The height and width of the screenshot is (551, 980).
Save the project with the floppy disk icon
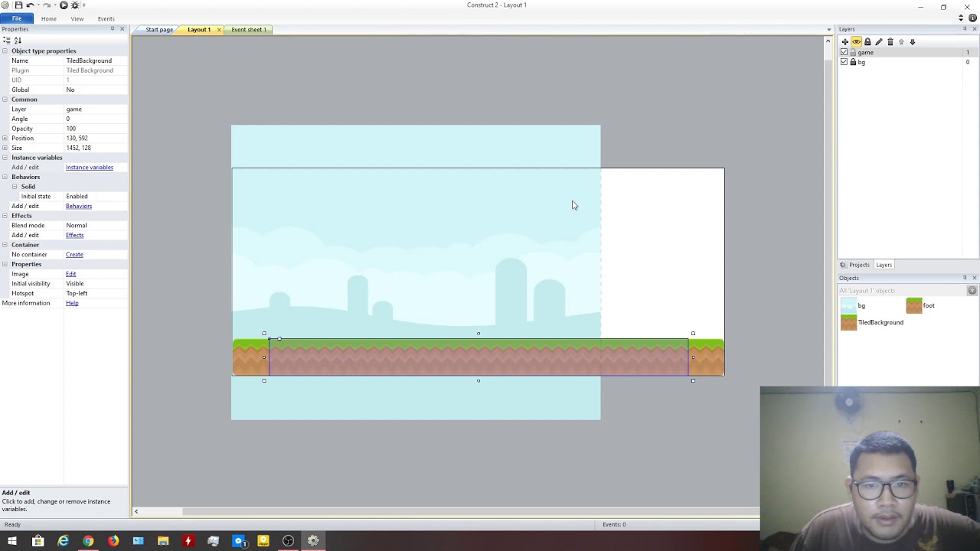coord(18,5)
